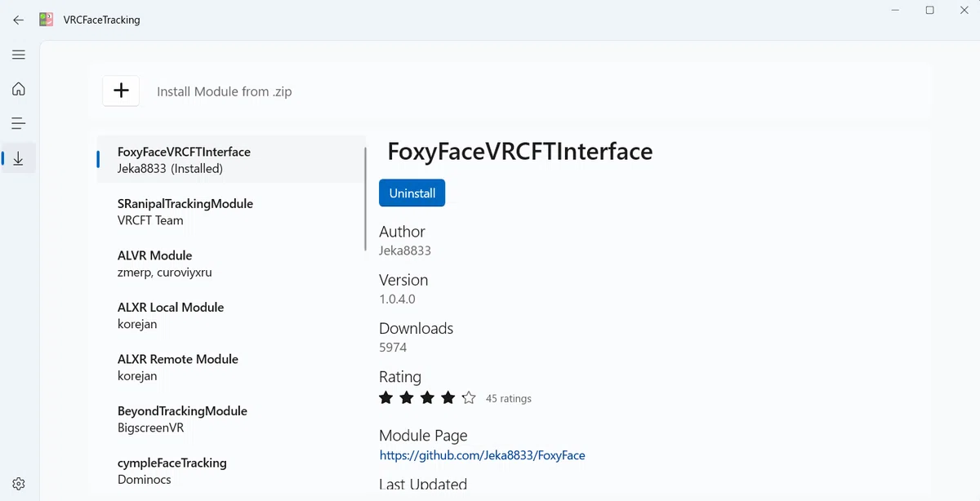The image size is (980, 501).
Task: Select cympleFaceTracking by Dominocs
Action: coord(231,471)
